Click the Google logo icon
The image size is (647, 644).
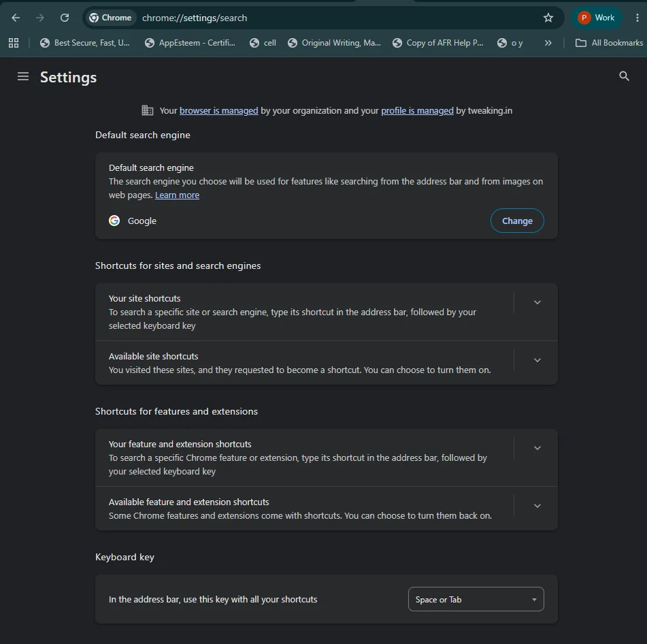coord(114,221)
